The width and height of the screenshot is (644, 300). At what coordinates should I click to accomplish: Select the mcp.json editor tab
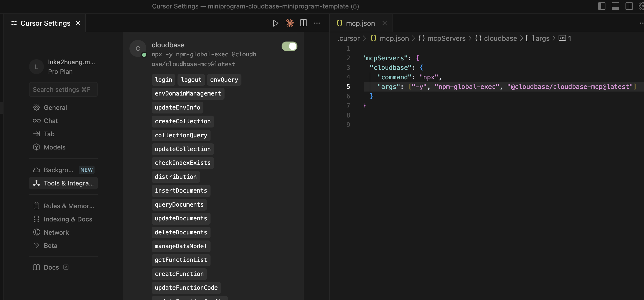tap(361, 23)
